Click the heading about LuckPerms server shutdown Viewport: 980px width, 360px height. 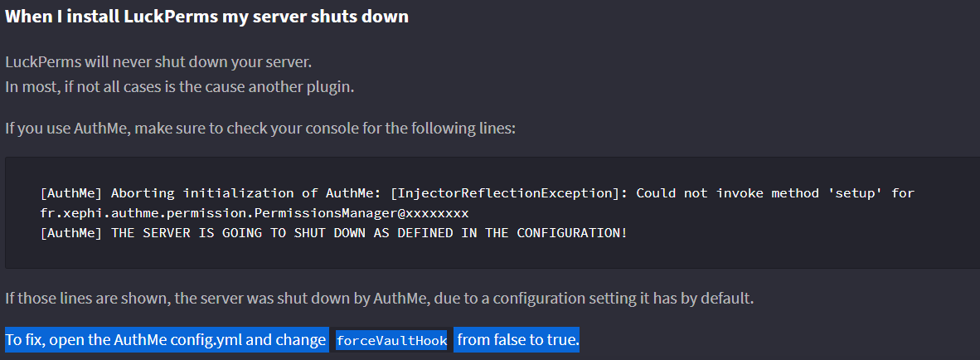pos(206,17)
